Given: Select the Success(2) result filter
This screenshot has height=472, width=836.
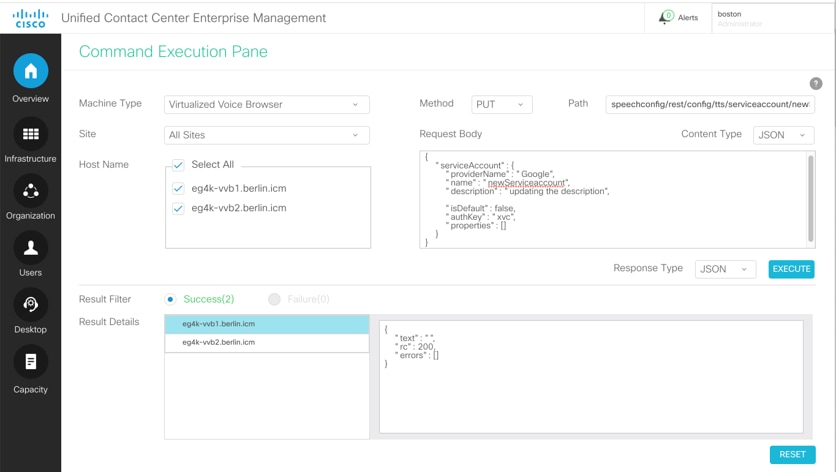Looking at the screenshot, I should 170,299.
